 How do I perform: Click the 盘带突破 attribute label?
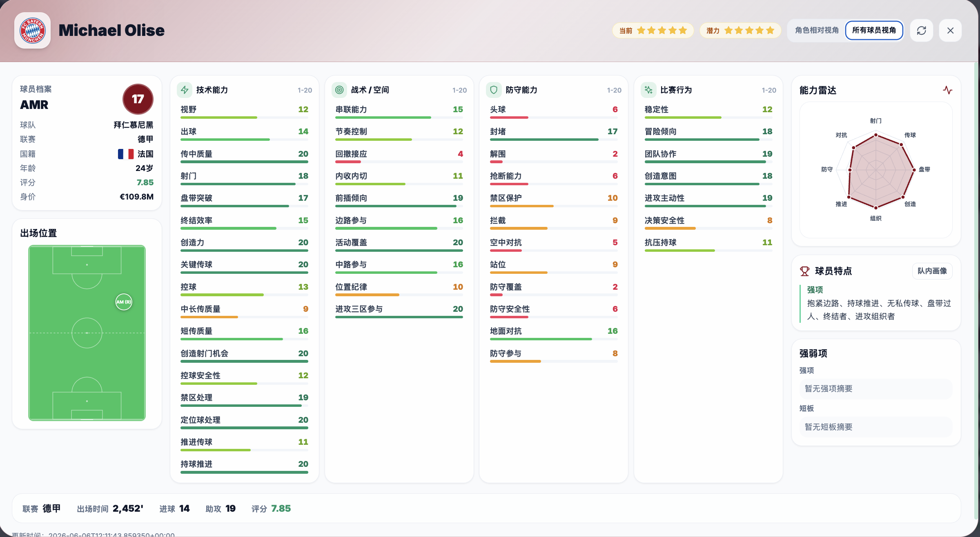pos(196,198)
